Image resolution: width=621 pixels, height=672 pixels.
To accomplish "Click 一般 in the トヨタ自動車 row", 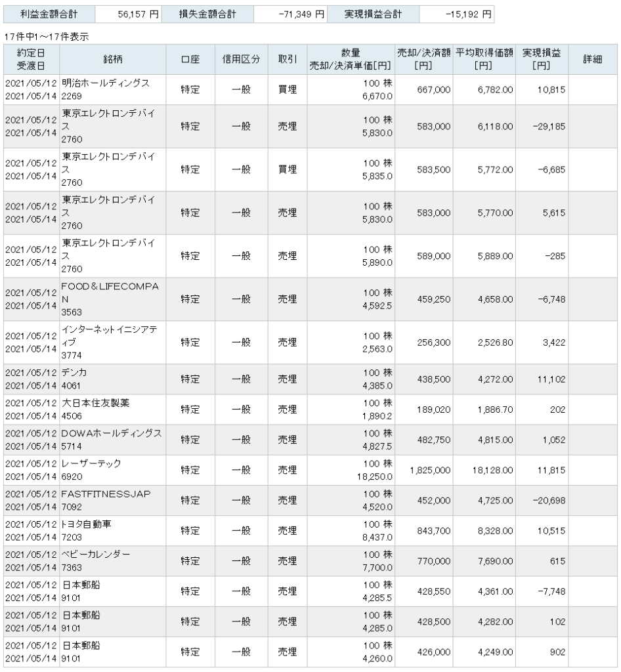I will (241, 532).
